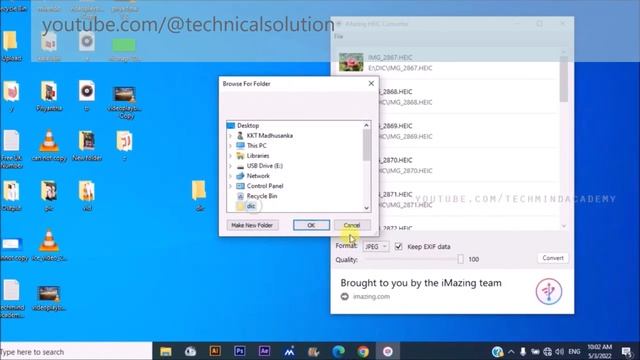Select the dic folder on desktop
The image size is (640, 360).
click(x=199, y=196)
